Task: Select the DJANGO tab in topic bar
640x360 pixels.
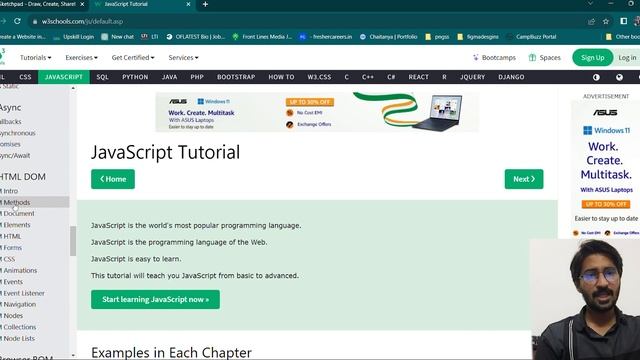Action: click(x=511, y=77)
